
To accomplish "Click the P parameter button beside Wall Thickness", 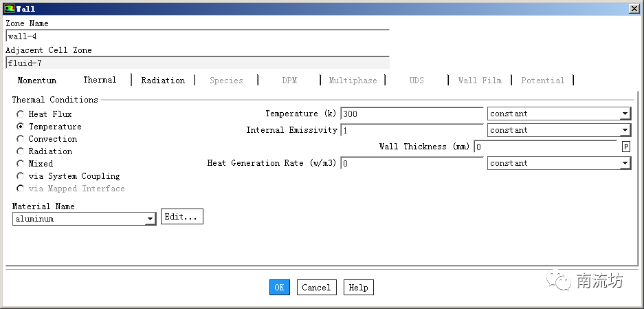I will pos(625,147).
